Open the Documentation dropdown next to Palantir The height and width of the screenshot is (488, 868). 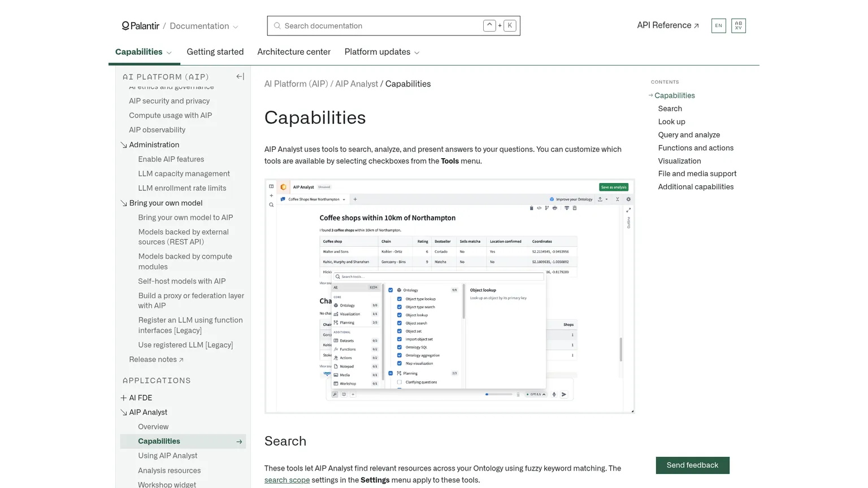pyautogui.click(x=204, y=26)
